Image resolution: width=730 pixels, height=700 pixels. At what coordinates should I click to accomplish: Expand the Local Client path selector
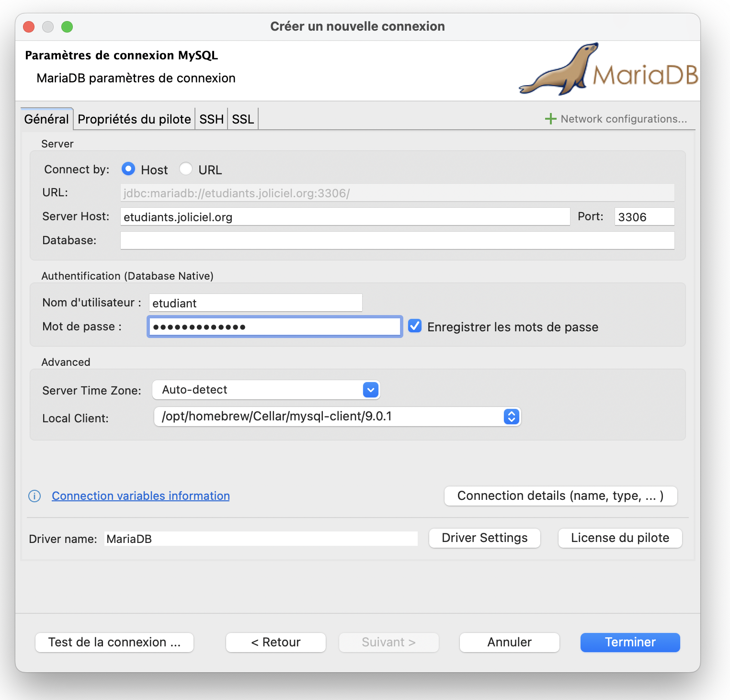pos(511,417)
